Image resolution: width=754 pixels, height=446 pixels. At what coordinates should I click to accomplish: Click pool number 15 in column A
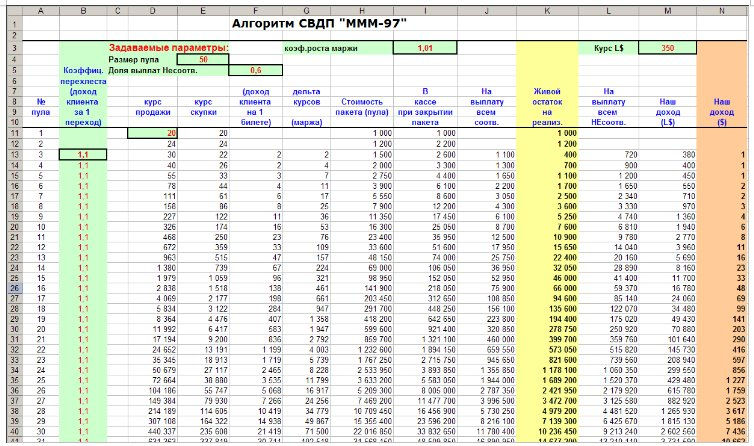click(41, 278)
